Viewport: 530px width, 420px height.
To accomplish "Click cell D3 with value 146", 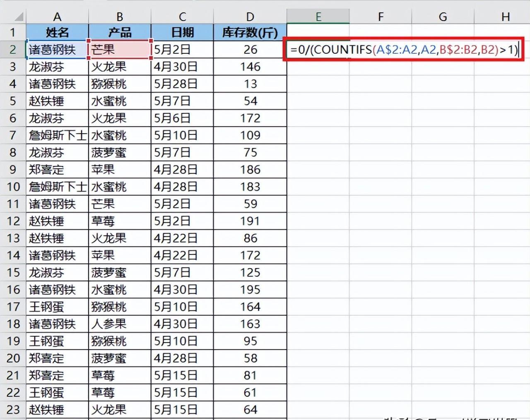I will click(x=250, y=67).
